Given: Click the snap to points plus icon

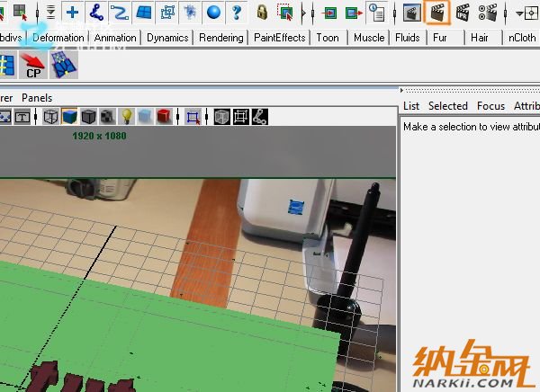Looking at the screenshot, I should pos(73,13).
